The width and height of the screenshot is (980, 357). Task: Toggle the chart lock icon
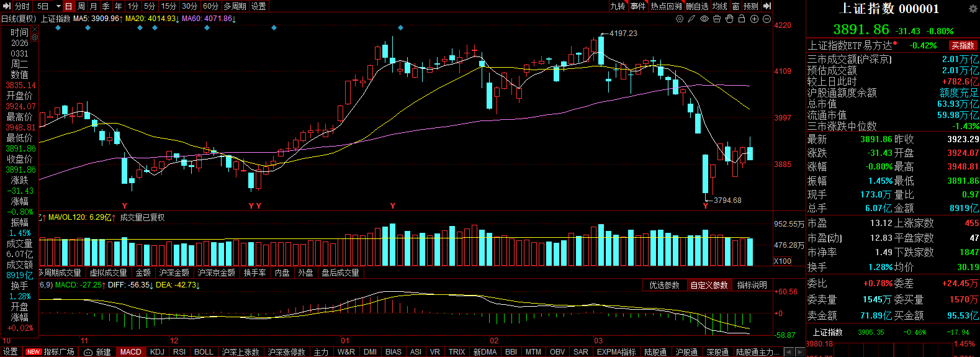(742, 19)
